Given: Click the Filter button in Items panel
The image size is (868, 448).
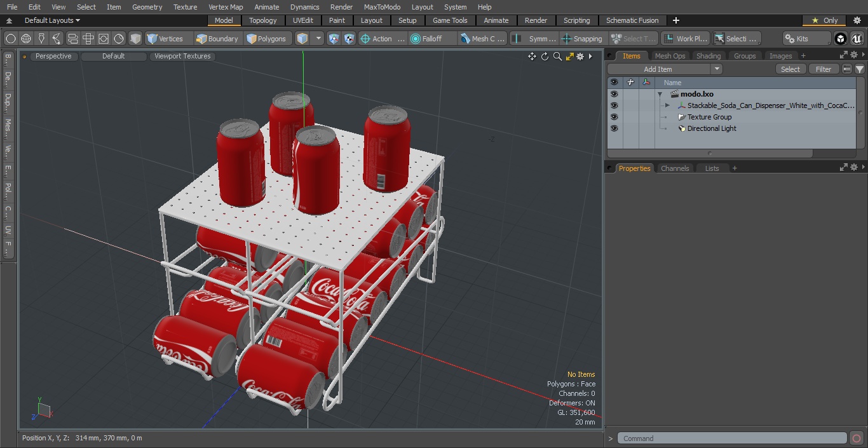Looking at the screenshot, I should point(824,69).
